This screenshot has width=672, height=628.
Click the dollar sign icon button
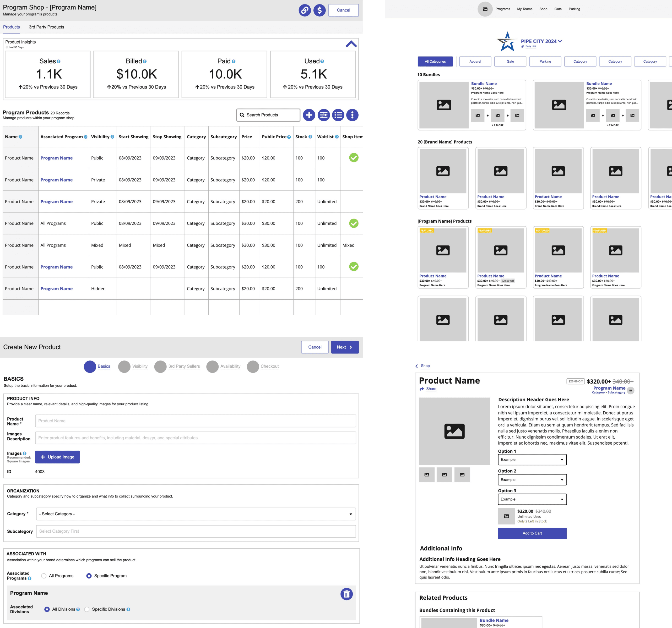point(319,10)
